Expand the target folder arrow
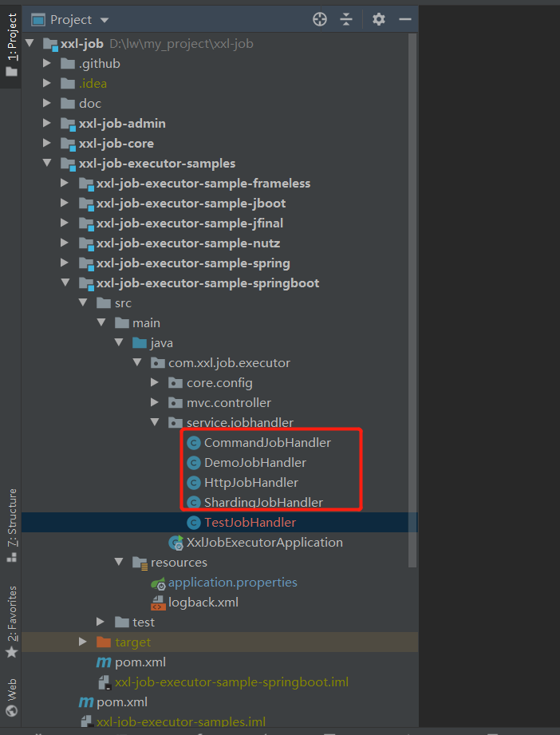Image resolution: width=560 pixels, height=735 pixels. click(82, 642)
